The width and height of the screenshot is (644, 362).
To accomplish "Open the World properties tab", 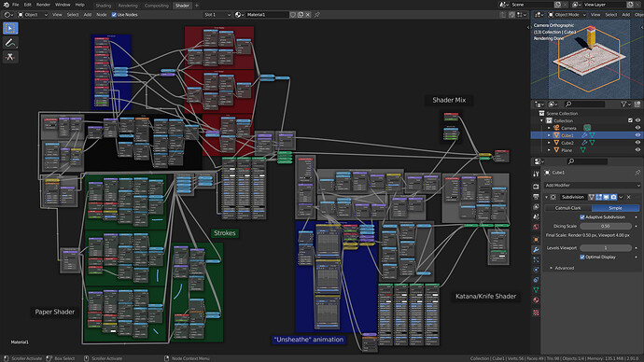I will pyautogui.click(x=536, y=227).
